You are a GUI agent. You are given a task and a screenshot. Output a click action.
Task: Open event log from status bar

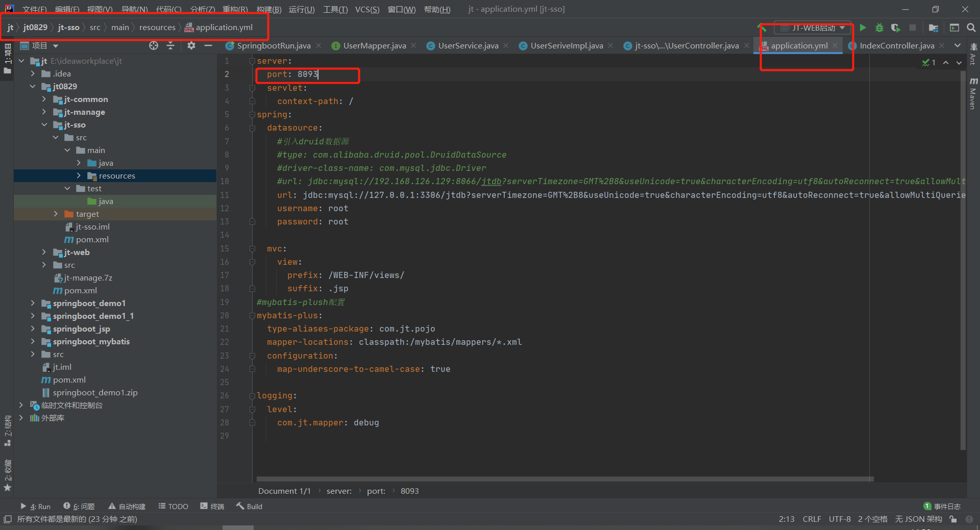(942, 506)
